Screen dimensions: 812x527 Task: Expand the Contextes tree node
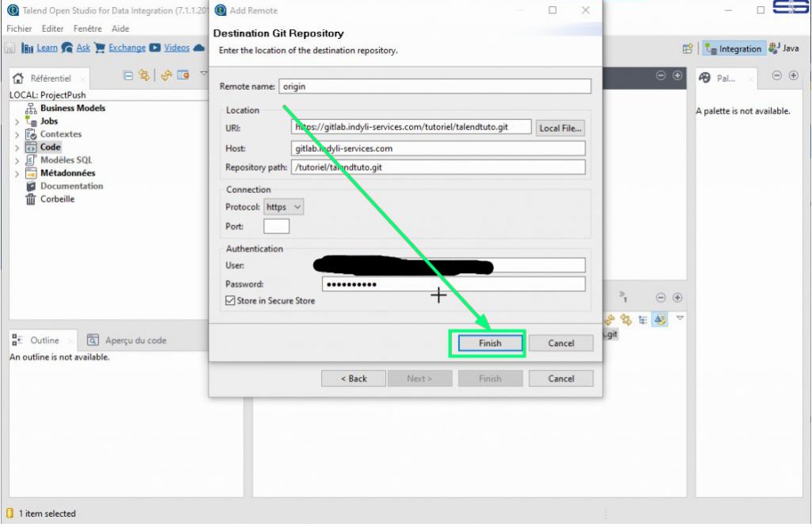[x=17, y=135]
